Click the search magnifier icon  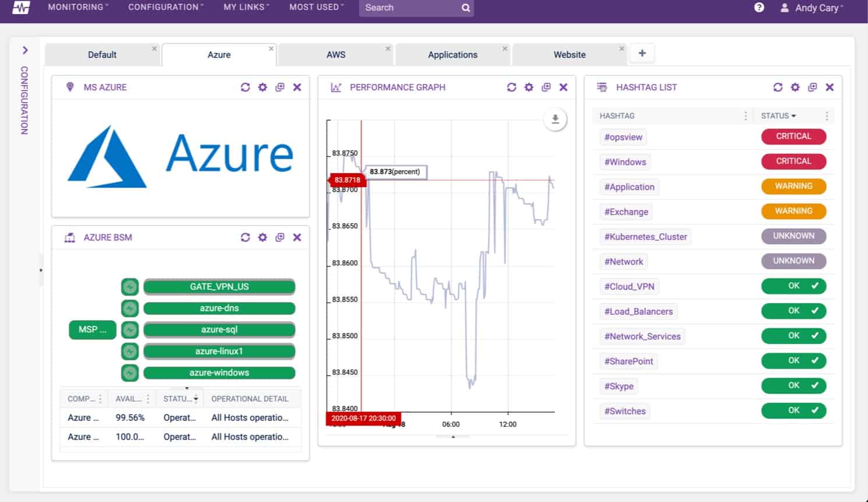coord(466,8)
